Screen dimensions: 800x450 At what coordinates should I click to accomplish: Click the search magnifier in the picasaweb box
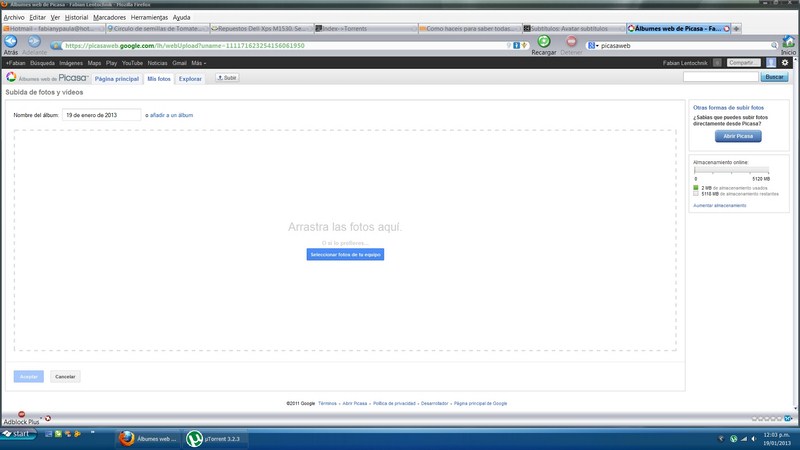pyautogui.click(x=774, y=45)
